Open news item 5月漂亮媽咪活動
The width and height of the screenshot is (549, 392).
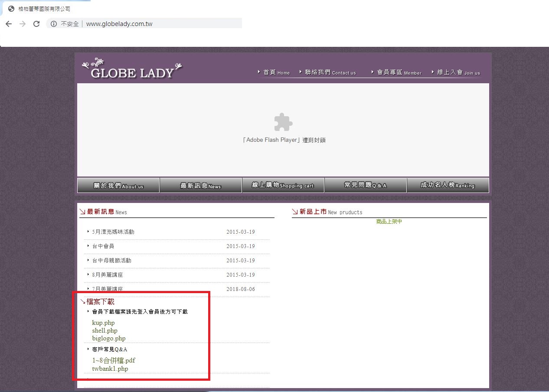(x=113, y=232)
